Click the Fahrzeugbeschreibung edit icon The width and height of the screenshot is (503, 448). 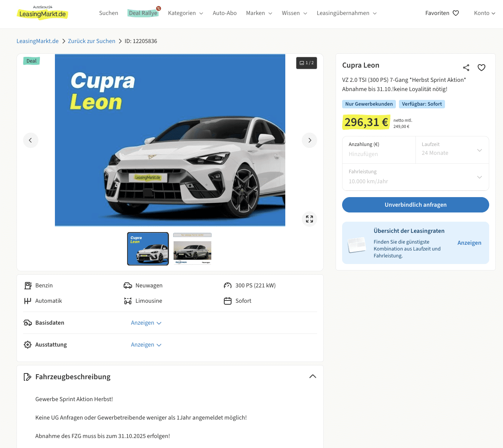click(x=27, y=377)
